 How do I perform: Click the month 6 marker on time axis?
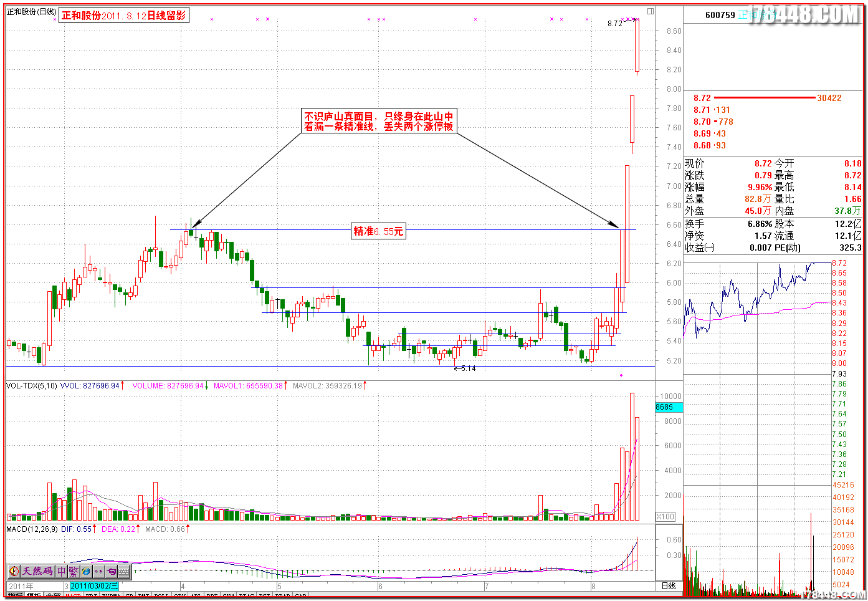[x=380, y=586]
